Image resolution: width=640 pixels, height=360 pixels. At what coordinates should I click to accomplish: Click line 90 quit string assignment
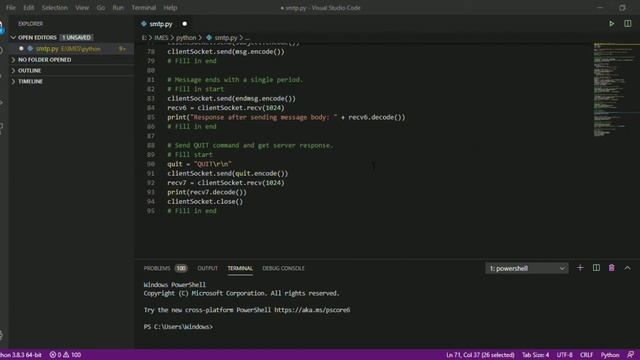click(x=199, y=164)
